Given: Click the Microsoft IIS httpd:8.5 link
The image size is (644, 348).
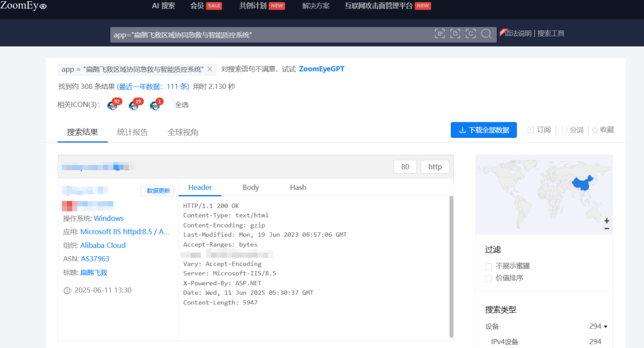Looking at the screenshot, I should (x=125, y=232).
